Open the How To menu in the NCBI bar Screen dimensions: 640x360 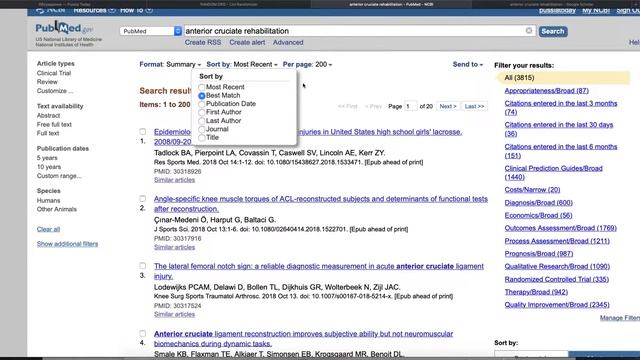tap(136, 10)
